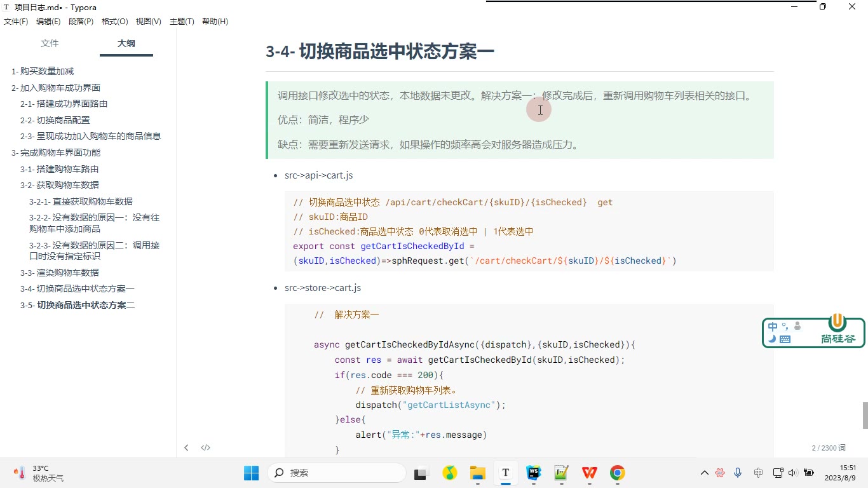Expand hidden system tray icons chevron

point(704,473)
